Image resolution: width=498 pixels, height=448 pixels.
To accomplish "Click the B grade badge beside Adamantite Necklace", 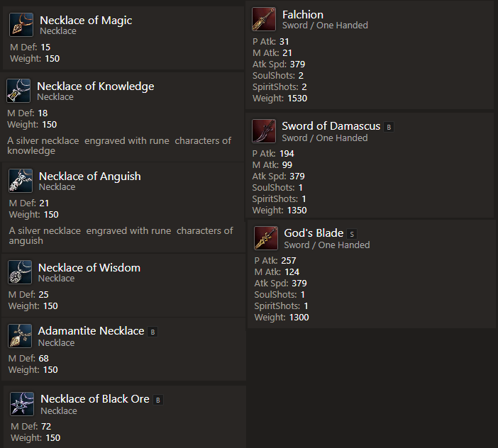I will (153, 332).
